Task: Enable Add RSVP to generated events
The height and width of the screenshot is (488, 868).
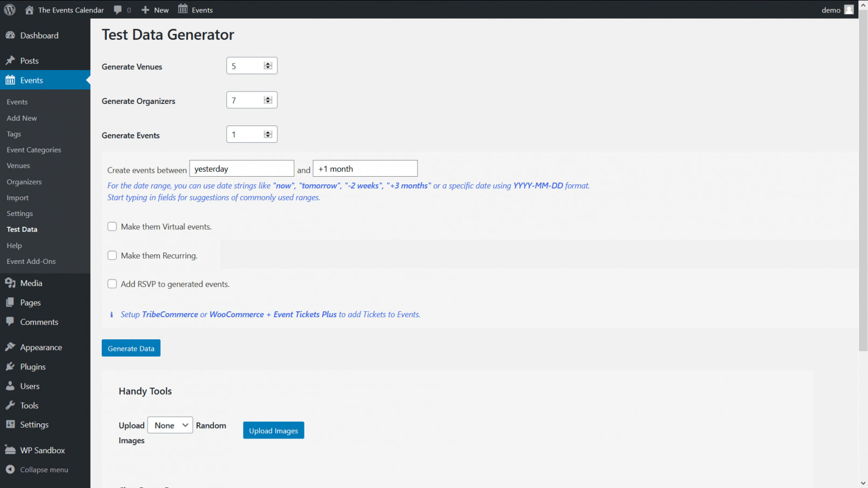Action: [x=112, y=283]
